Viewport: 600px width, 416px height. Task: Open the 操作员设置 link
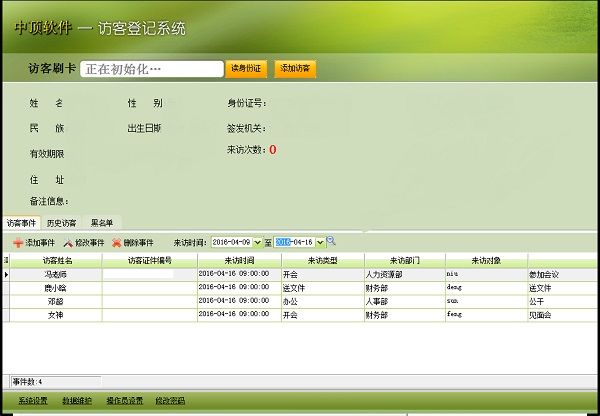[x=125, y=401]
